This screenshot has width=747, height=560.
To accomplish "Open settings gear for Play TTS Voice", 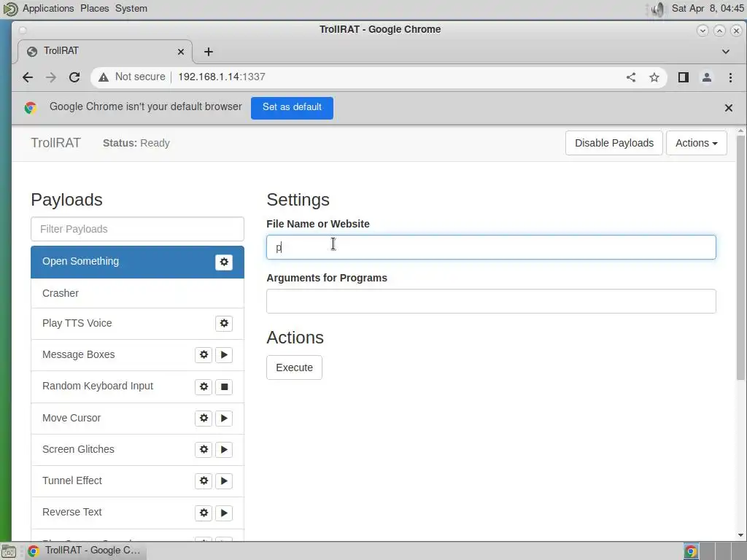I will click(223, 323).
